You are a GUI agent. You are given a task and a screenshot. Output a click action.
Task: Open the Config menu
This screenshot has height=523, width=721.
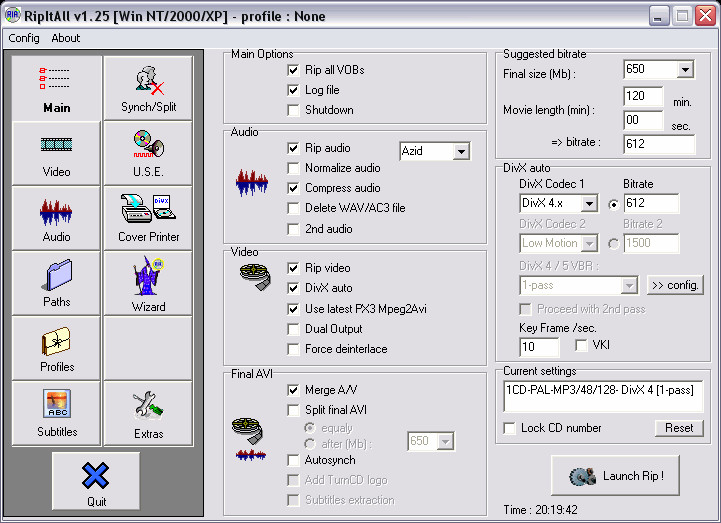click(x=24, y=38)
